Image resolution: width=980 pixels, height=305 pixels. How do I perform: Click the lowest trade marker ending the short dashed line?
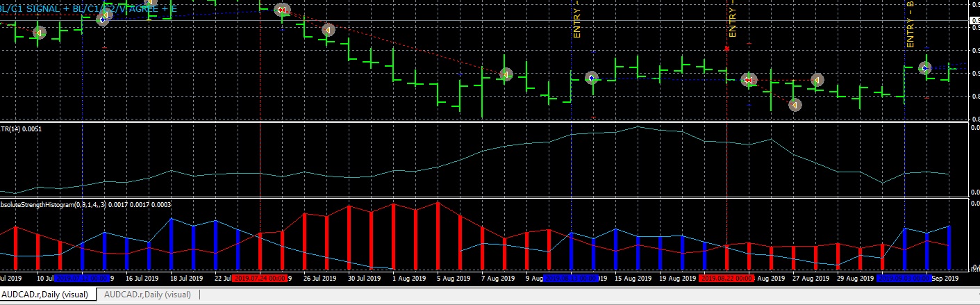[x=795, y=105]
